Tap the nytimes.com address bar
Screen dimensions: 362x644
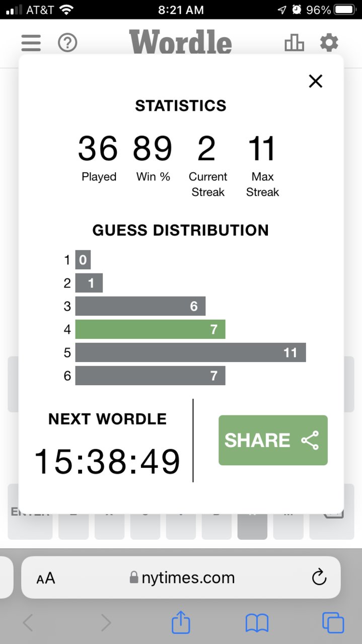(181, 578)
